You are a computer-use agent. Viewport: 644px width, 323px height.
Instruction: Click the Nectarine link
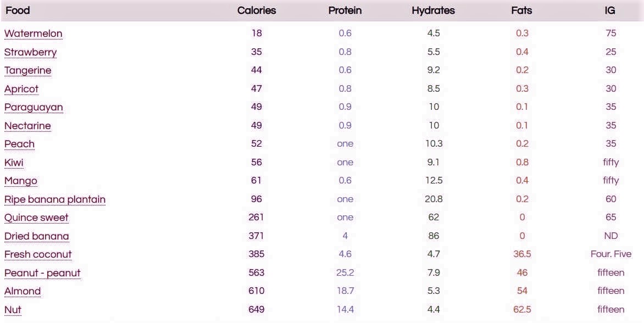[27, 126]
